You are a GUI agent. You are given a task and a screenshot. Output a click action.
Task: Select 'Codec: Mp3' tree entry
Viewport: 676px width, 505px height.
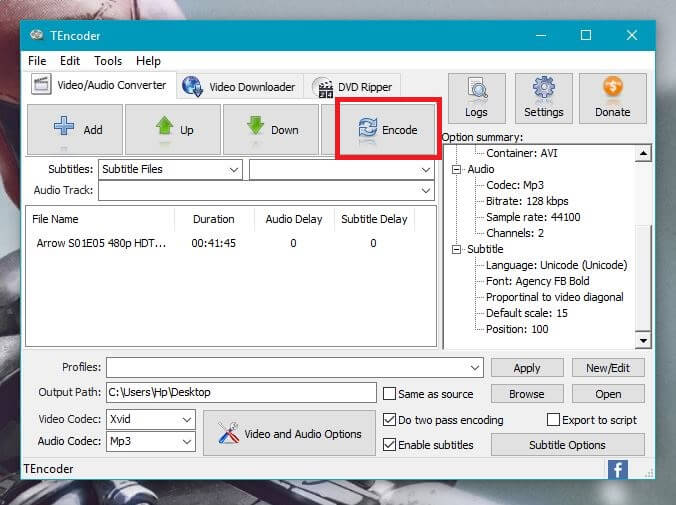pos(515,185)
